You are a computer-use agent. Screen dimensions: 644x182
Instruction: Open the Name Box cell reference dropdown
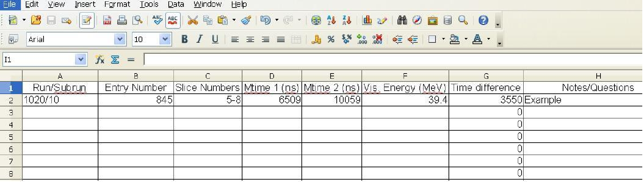(x=81, y=60)
